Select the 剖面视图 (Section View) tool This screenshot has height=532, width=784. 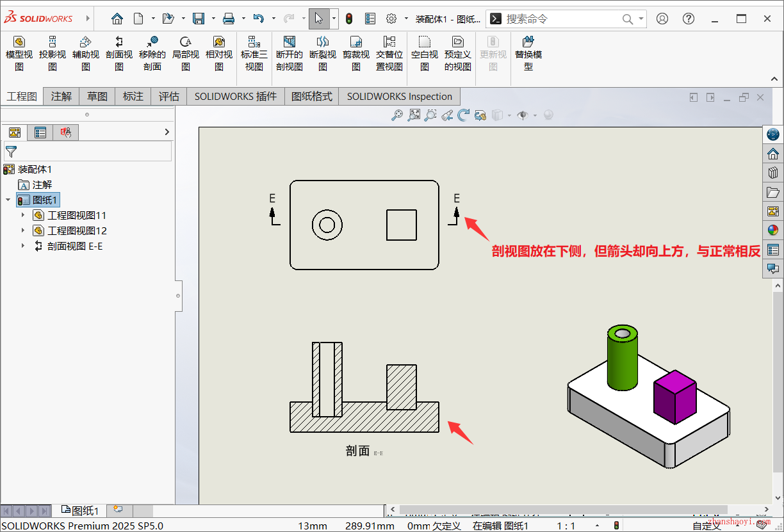pos(119,54)
